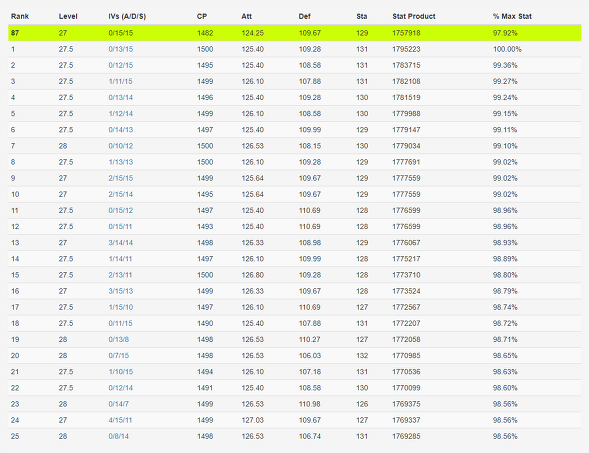Select stat product 1795223
Viewport: 589px width, 453px height.
click(406, 49)
